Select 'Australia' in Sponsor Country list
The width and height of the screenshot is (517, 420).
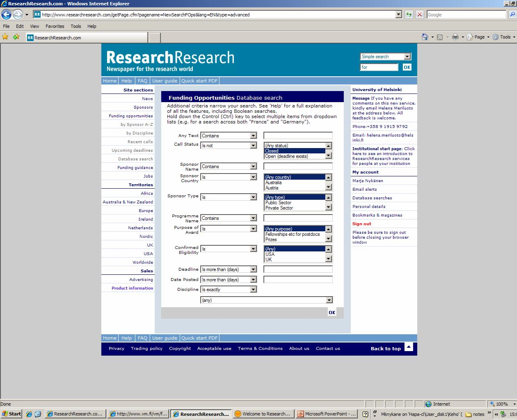[x=295, y=183]
